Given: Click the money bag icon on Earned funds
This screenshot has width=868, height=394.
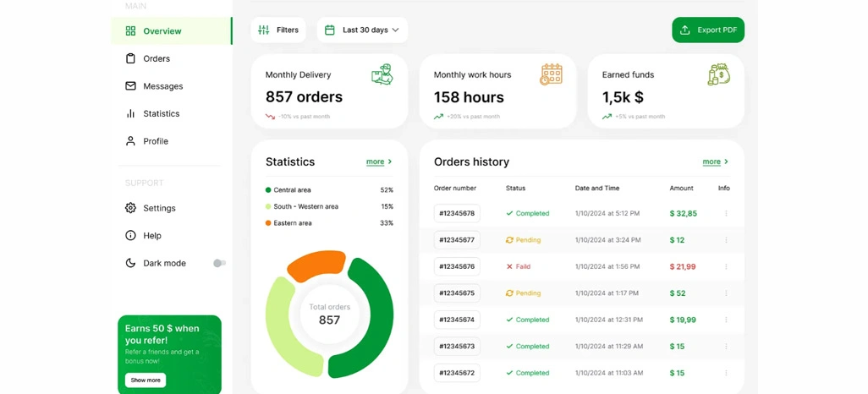Looking at the screenshot, I should [719, 74].
